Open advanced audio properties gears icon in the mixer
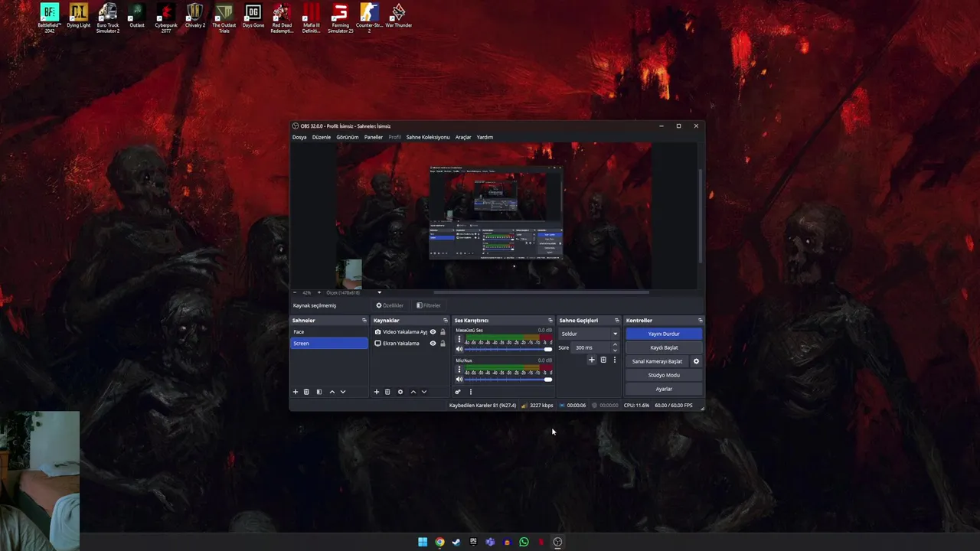The image size is (980, 551). [458, 392]
